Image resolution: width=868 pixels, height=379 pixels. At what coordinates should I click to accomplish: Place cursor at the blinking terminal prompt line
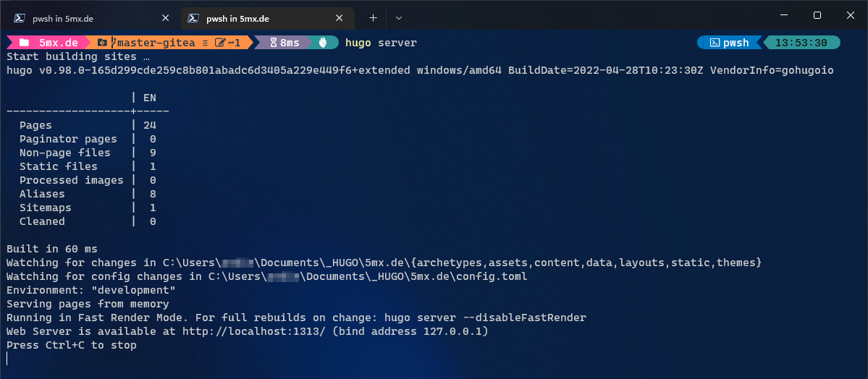(x=8, y=359)
